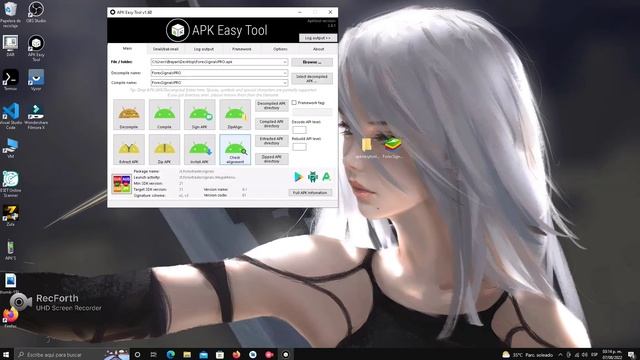Switch to the Log output tab
Image resolution: width=640 pixels, height=360 pixels.
pyautogui.click(x=204, y=49)
